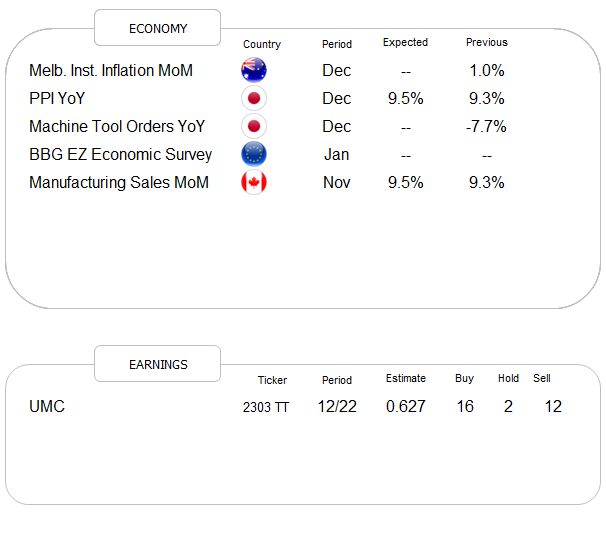The image size is (606, 533).
Task: Click the Buy count 16
Action: point(465,406)
